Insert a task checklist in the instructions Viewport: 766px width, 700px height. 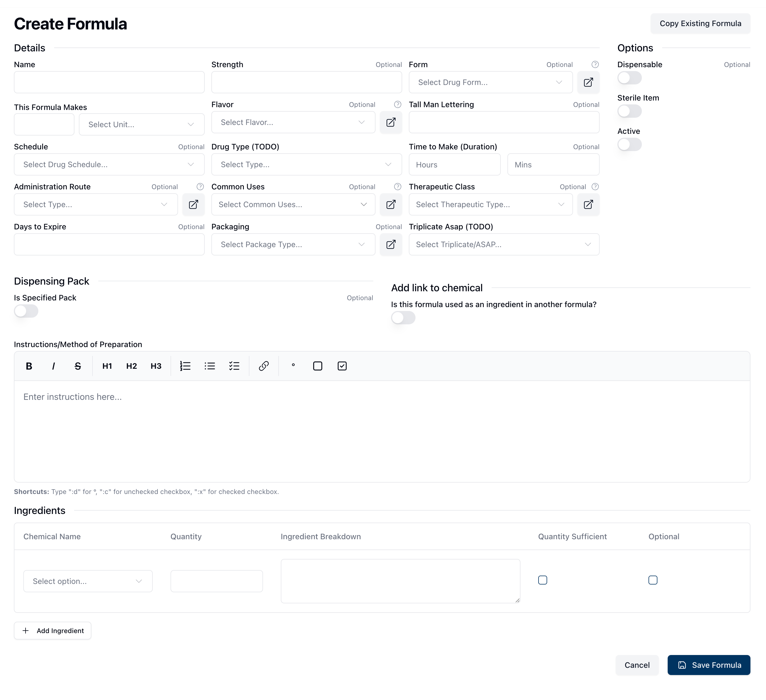pos(234,366)
